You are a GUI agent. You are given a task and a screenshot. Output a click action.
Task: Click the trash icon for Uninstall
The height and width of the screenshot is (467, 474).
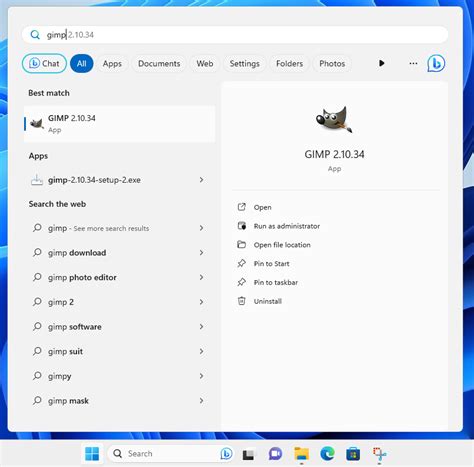click(x=242, y=301)
